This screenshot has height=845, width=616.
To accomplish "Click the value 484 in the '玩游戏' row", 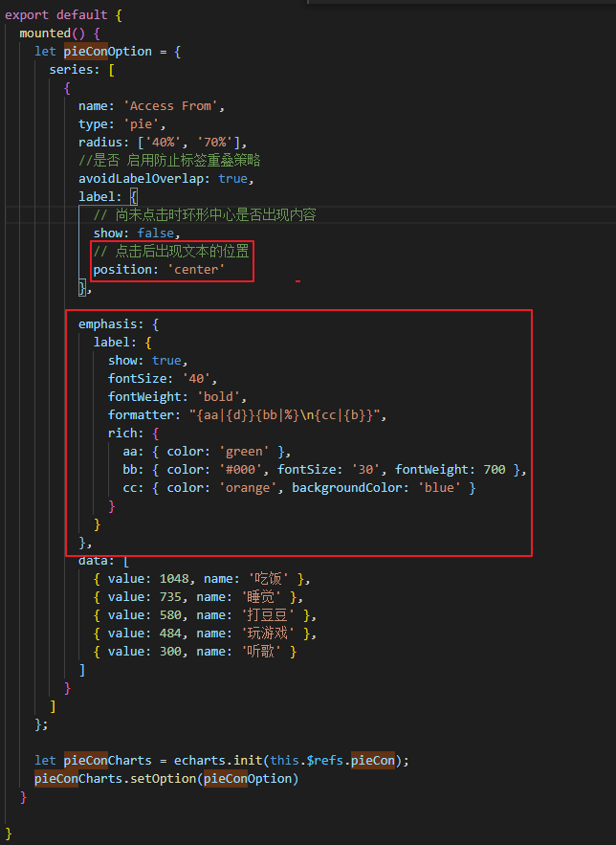I will pyautogui.click(x=170, y=634).
